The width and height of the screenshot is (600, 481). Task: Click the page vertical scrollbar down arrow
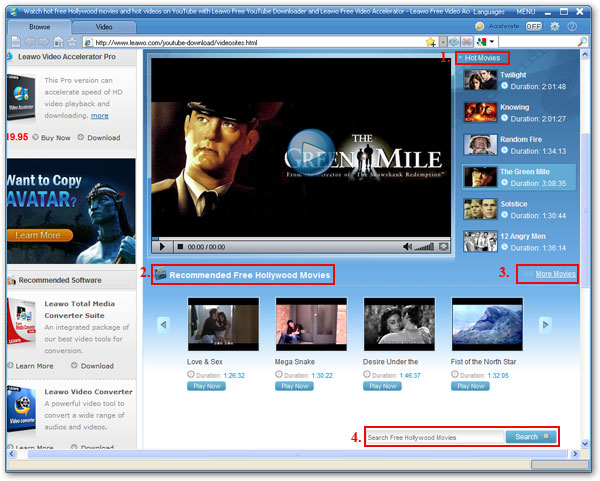pyautogui.click(x=585, y=443)
